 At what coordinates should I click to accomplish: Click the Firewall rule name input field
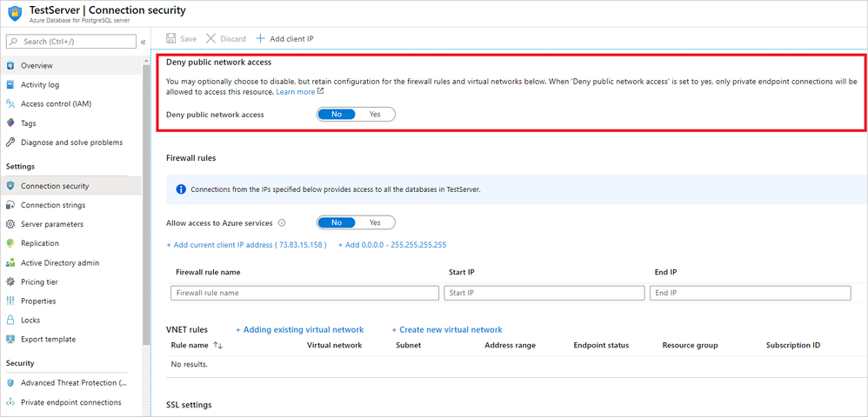coord(304,293)
